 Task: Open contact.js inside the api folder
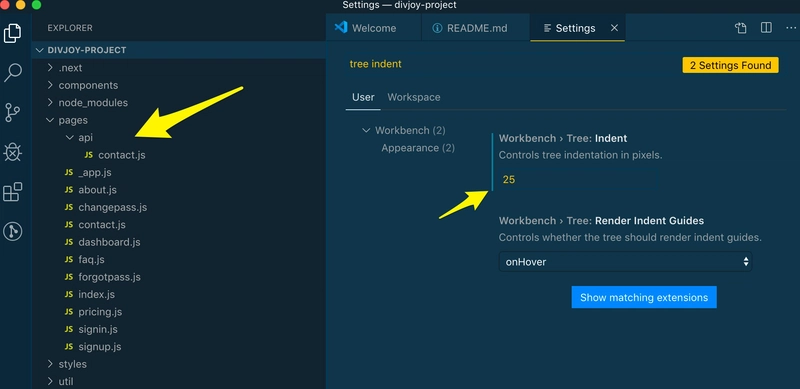(179, 155)
